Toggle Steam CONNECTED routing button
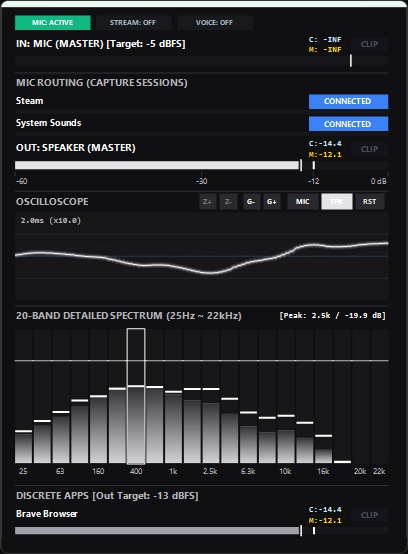The height and width of the screenshot is (554, 408). (x=348, y=101)
